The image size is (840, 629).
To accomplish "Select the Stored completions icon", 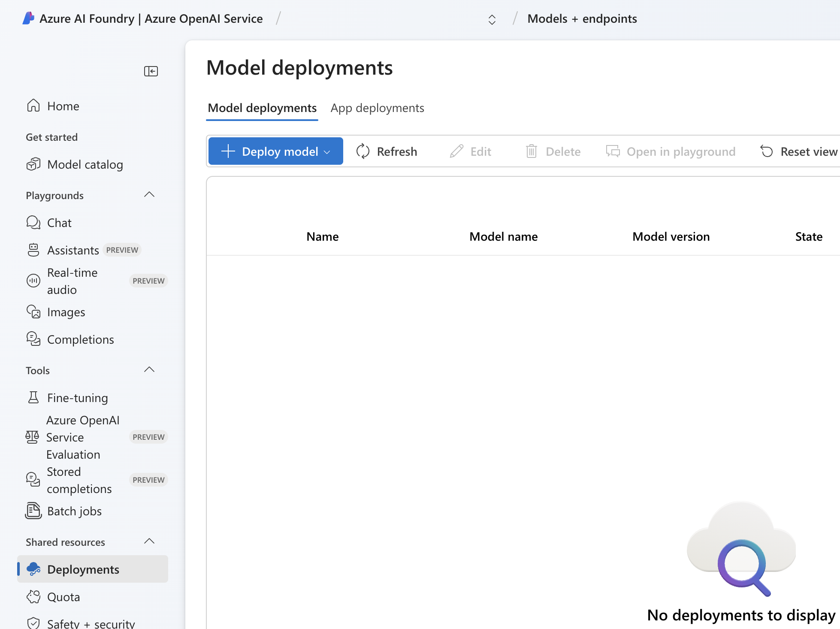I will pyautogui.click(x=33, y=480).
